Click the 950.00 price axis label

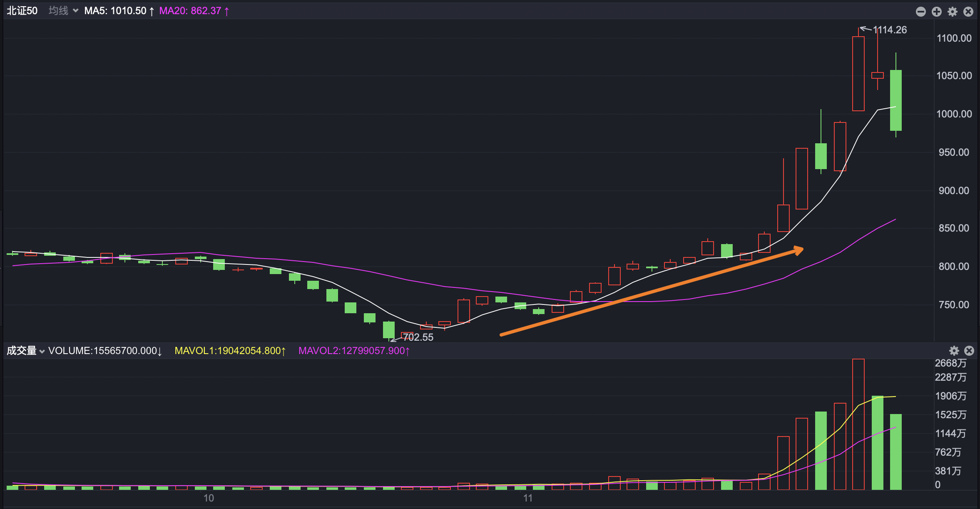pyautogui.click(x=954, y=152)
